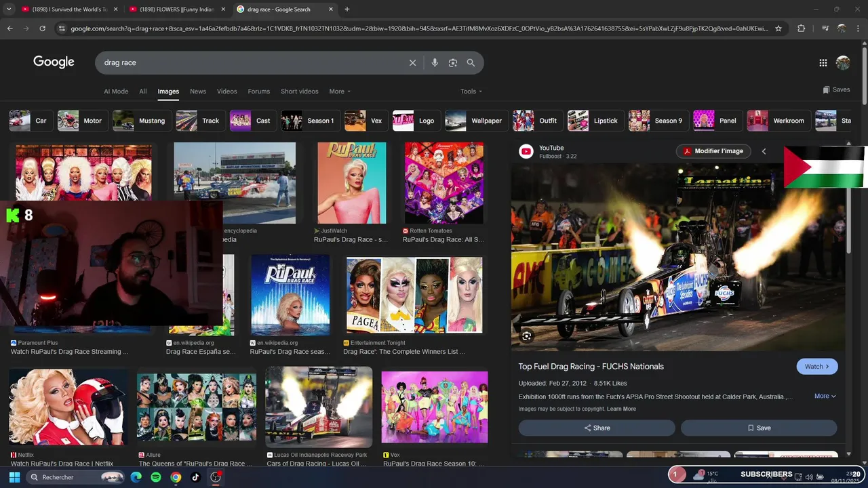This screenshot has width=868, height=488.
Task: Save the previewed image
Action: 759,428
